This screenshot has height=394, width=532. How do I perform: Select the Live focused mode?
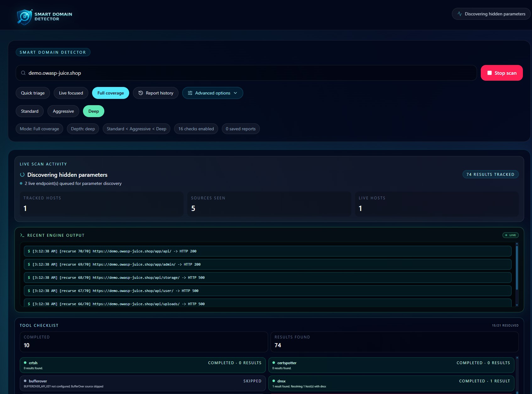71,93
